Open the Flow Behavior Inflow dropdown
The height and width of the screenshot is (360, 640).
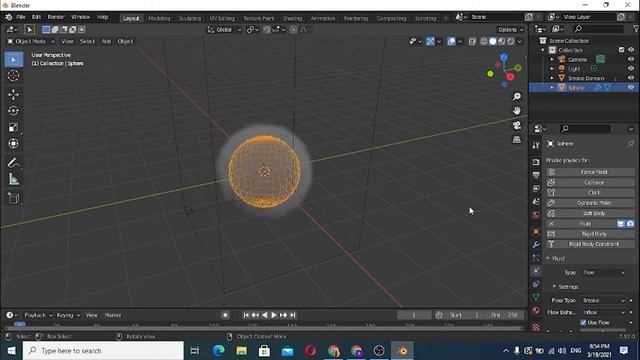point(604,312)
